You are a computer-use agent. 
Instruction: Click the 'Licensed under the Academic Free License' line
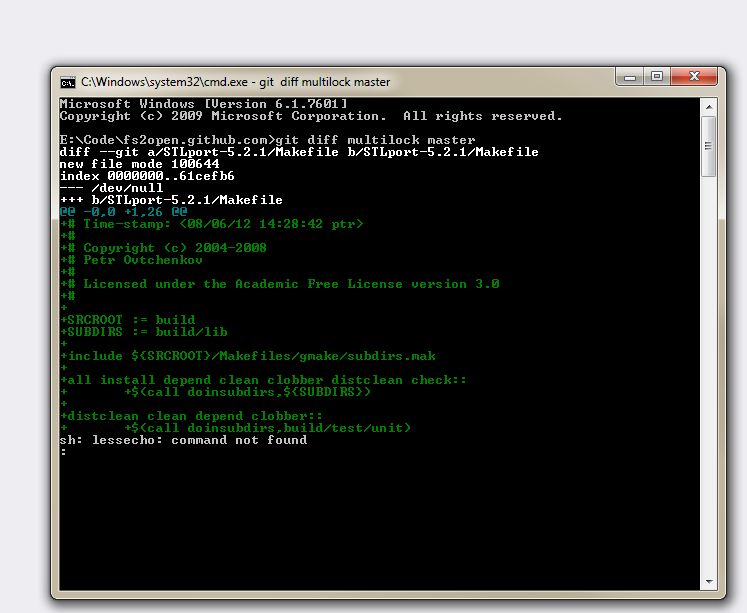(x=280, y=284)
